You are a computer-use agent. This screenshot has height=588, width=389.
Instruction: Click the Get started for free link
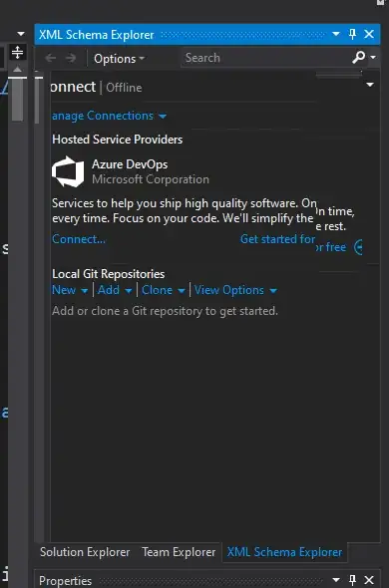click(x=293, y=242)
